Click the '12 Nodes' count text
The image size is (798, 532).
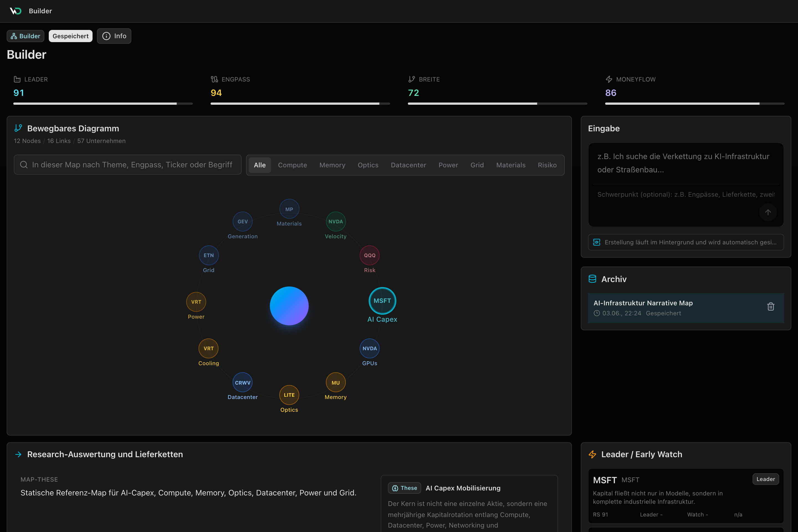coord(27,141)
